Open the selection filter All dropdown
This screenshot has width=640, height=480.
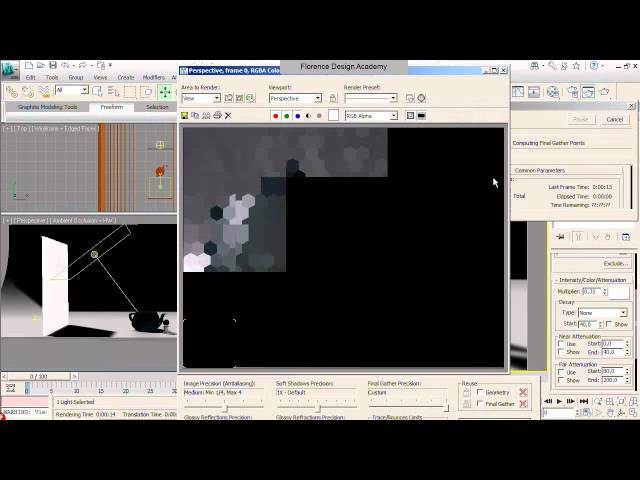tap(71, 90)
